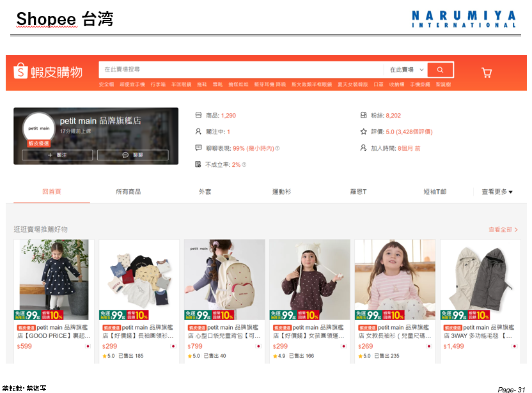Select the 所有商品 tab
The image size is (532, 393).
click(129, 192)
